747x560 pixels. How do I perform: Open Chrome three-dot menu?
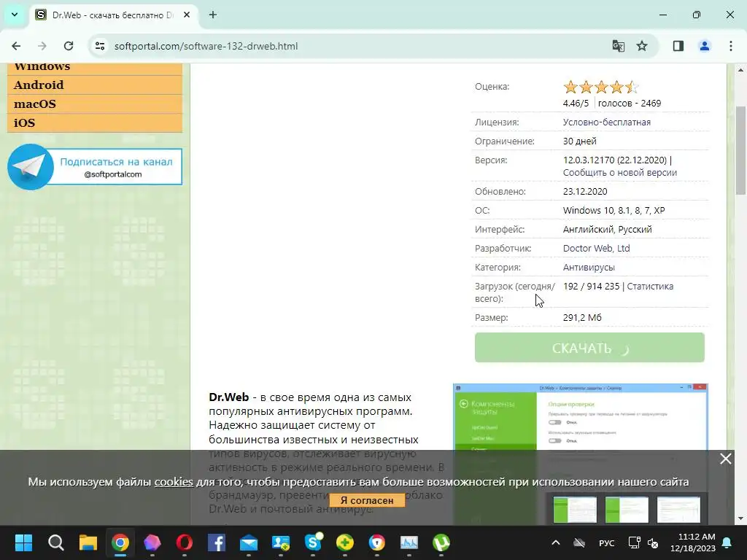pos(731,46)
